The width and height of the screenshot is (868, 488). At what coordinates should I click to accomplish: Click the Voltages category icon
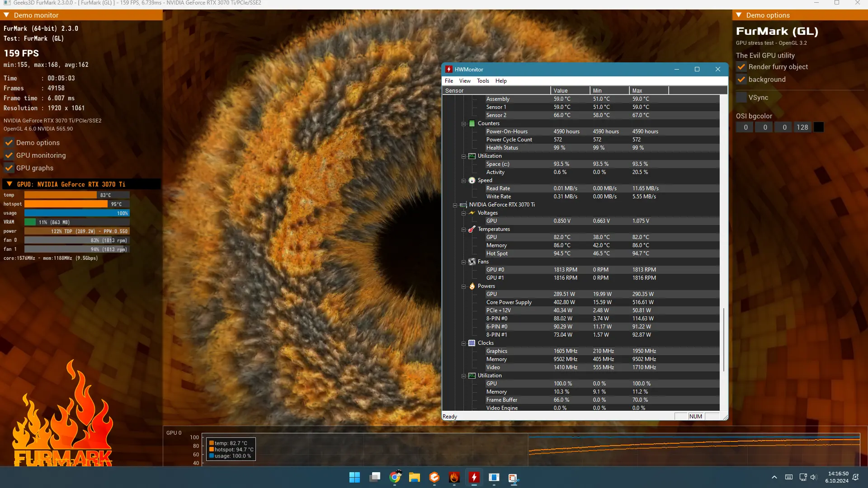point(472,213)
